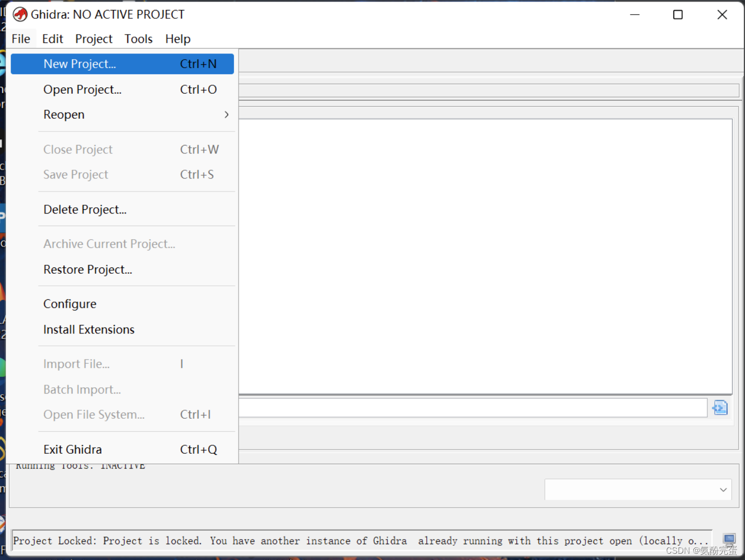Open the Project menu in menu bar

94,39
